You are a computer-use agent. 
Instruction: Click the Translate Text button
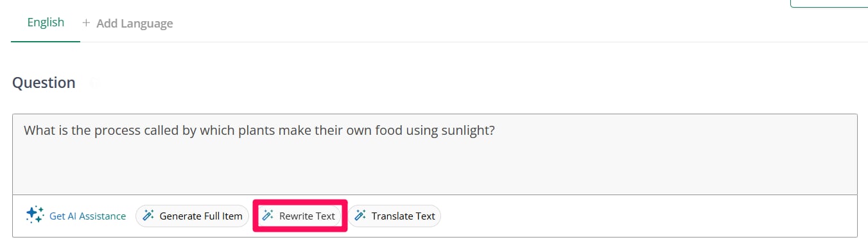(x=395, y=216)
